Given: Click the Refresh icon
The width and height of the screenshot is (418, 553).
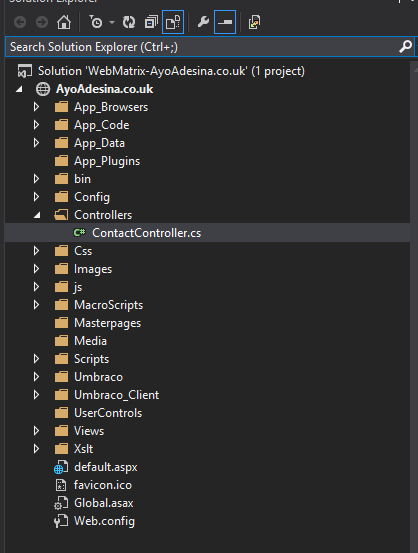Looking at the screenshot, I should [129, 23].
